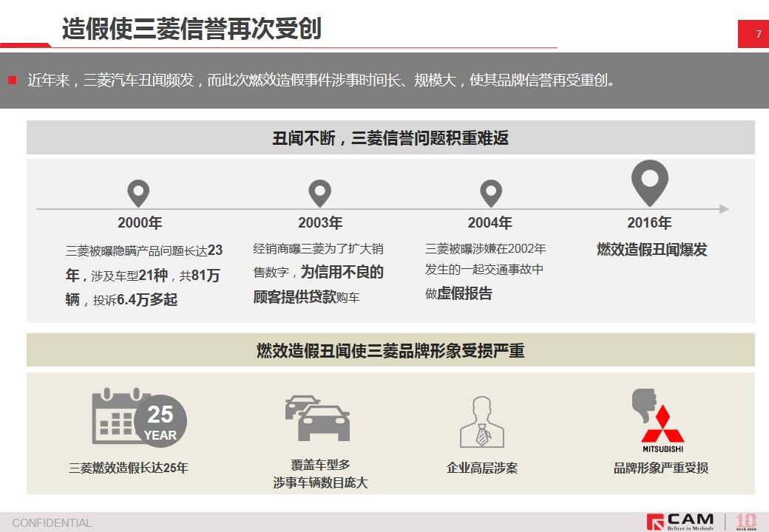Click the CAM logo in the footer

coord(680,522)
